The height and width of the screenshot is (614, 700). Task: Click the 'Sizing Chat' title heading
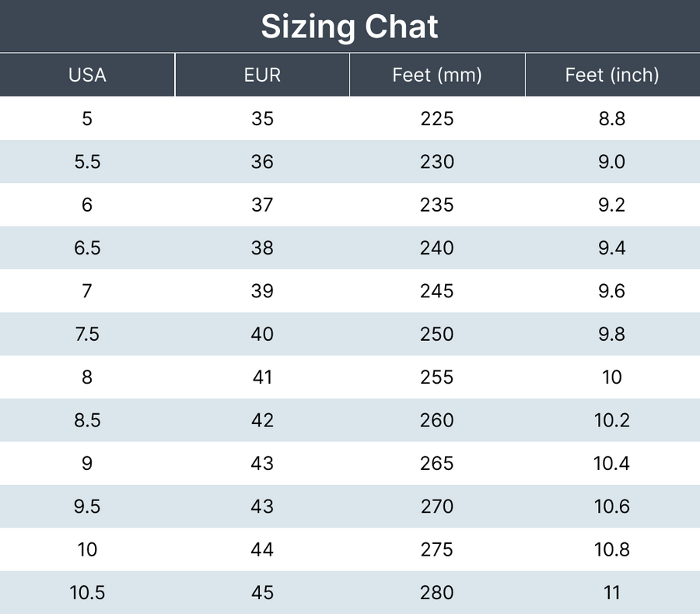tap(349, 26)
